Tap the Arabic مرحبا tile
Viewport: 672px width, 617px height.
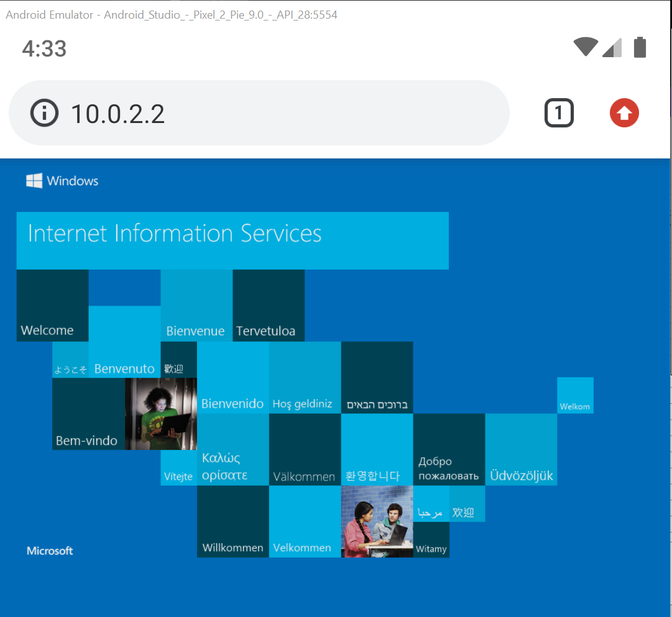pyautogui.click(x=431, y=503)
